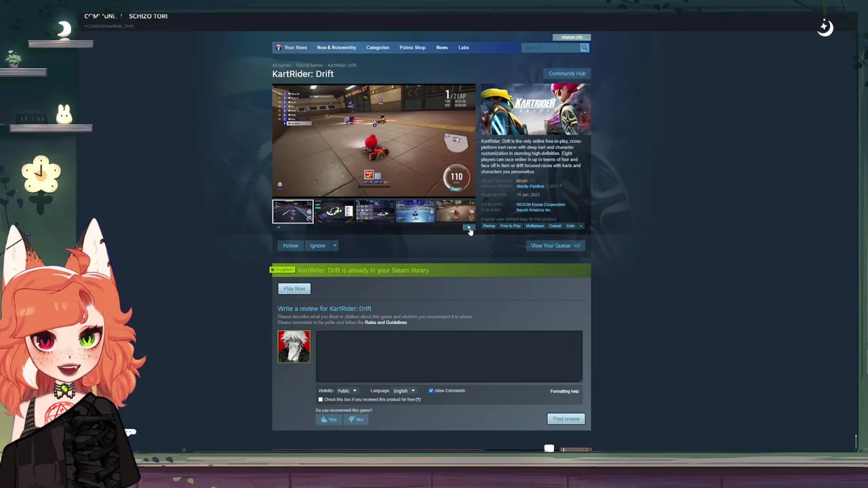The height and width of the screenshot is (488, 868).
Task: Click inside the review text box
Action: point(449,357)
